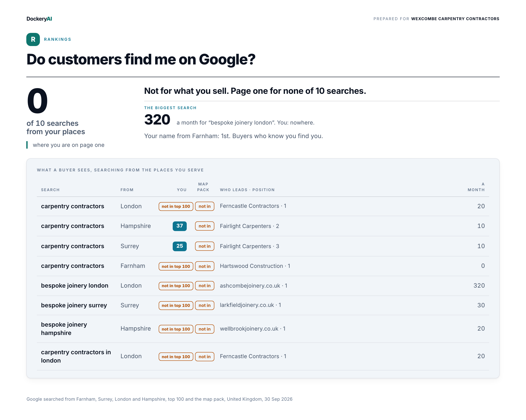Click the Google search source footnote
Screen dimensions: 526x420
tap(159, 399)
